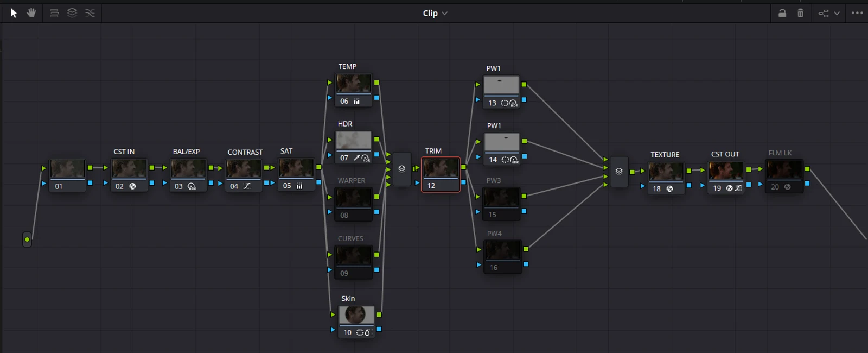Select the HDR node 07
This screenshot has height=353, width=868.
[x=354, y=147]
